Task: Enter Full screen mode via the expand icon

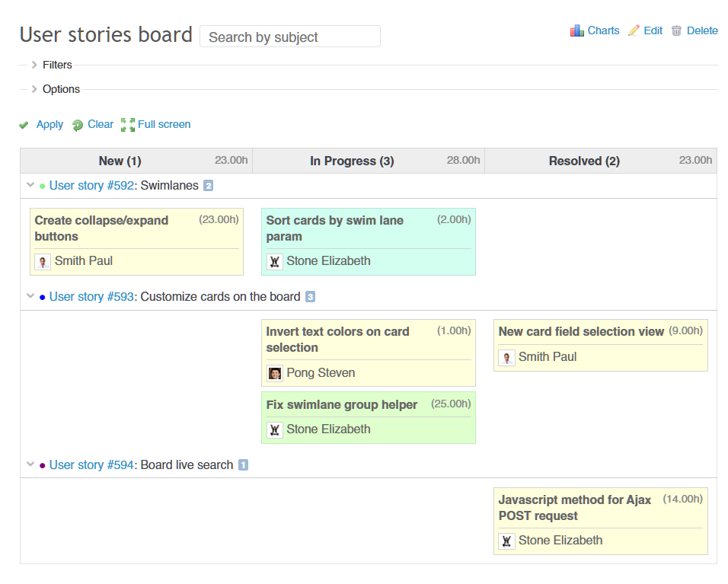Action: [128, 123]
